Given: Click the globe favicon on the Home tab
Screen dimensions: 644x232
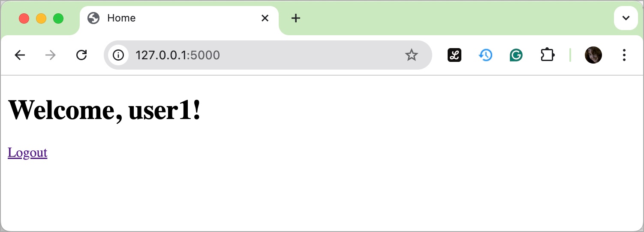Looking at the screenshot, I should pyautogui.click(x=93, y=18).
